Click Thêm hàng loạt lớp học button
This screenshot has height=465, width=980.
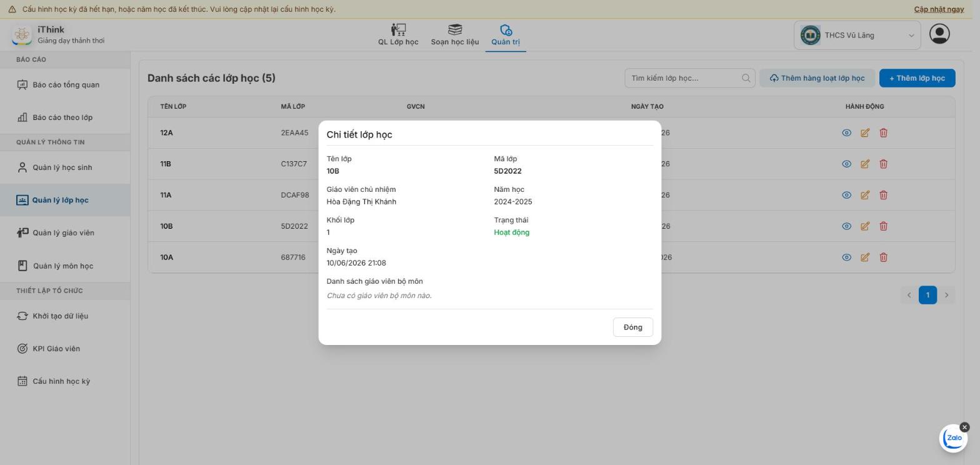point(817,78)
